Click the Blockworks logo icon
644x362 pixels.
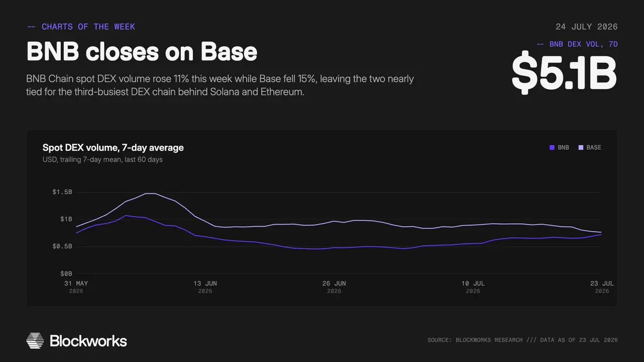(x=35, y=341)
